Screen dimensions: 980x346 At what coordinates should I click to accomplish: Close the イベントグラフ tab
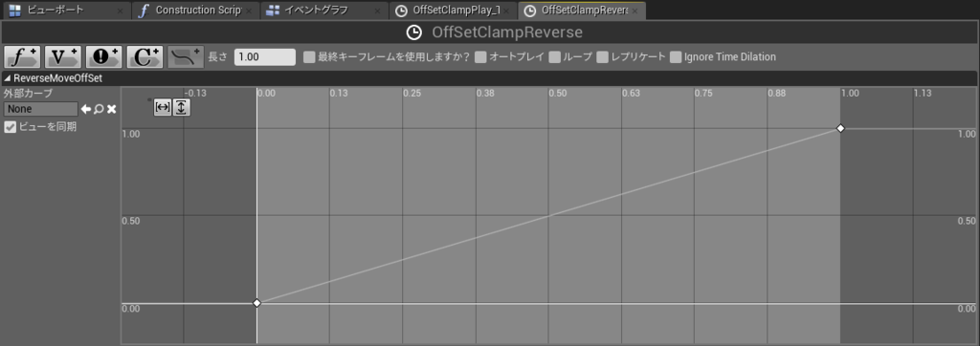[x=377, y=11]
